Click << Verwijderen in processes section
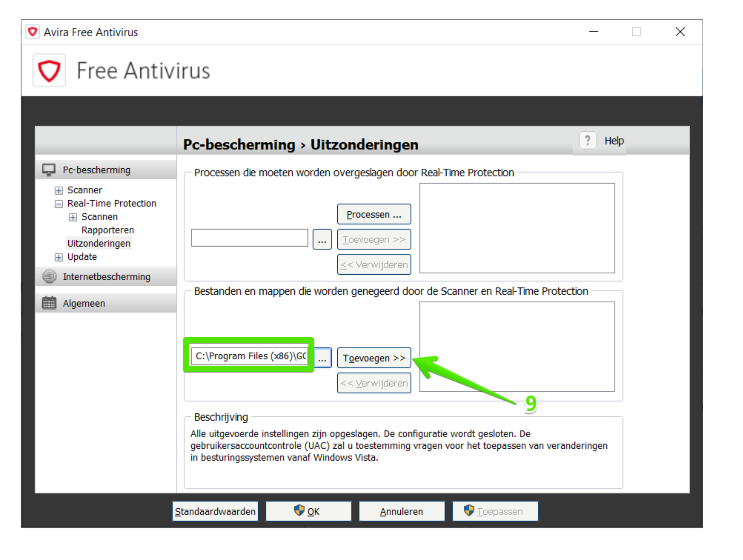This screenshot has height=560, width=743. (374, 264)
